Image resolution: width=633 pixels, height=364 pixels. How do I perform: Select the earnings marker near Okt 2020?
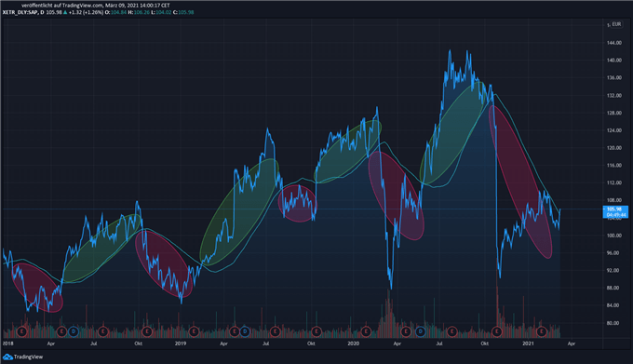[x=497, y=331]
